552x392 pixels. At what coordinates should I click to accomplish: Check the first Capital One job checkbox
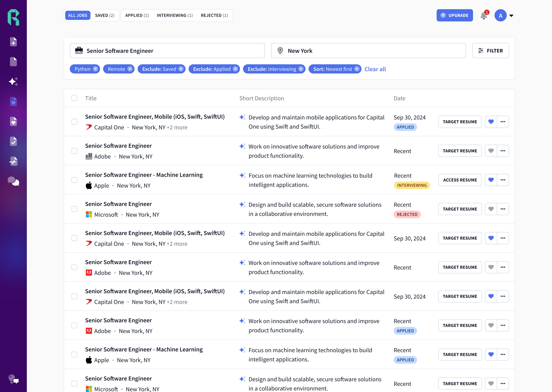coord(74,122)
